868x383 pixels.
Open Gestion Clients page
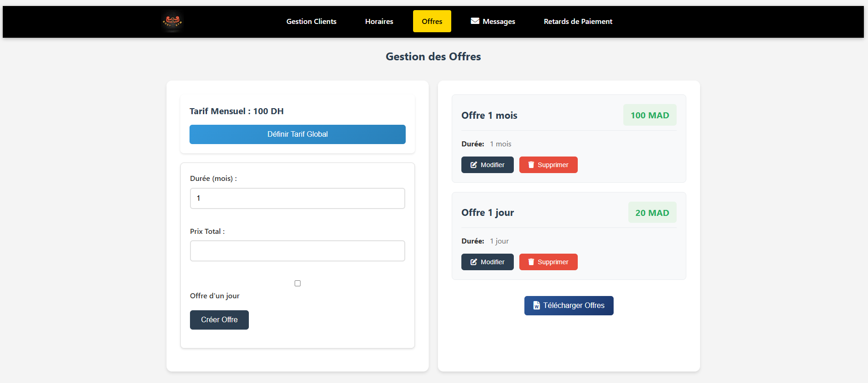tap(311, 21)
